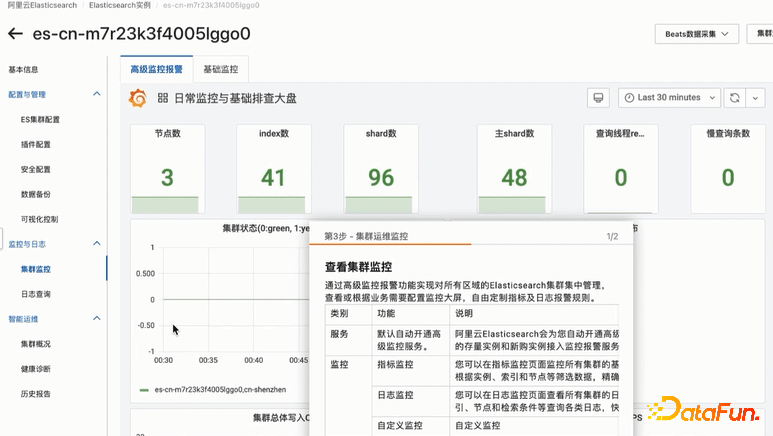Select 集群监控 in the sidebar
This screenshot has height=436, width=773.
pyautogui.click(x=35, y=269)
